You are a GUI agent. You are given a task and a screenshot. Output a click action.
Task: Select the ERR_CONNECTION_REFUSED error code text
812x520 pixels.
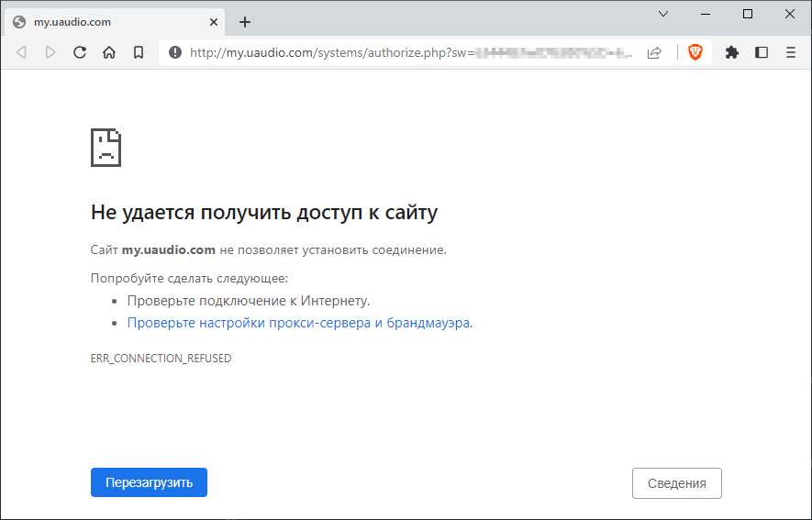(x=161, y=359)
